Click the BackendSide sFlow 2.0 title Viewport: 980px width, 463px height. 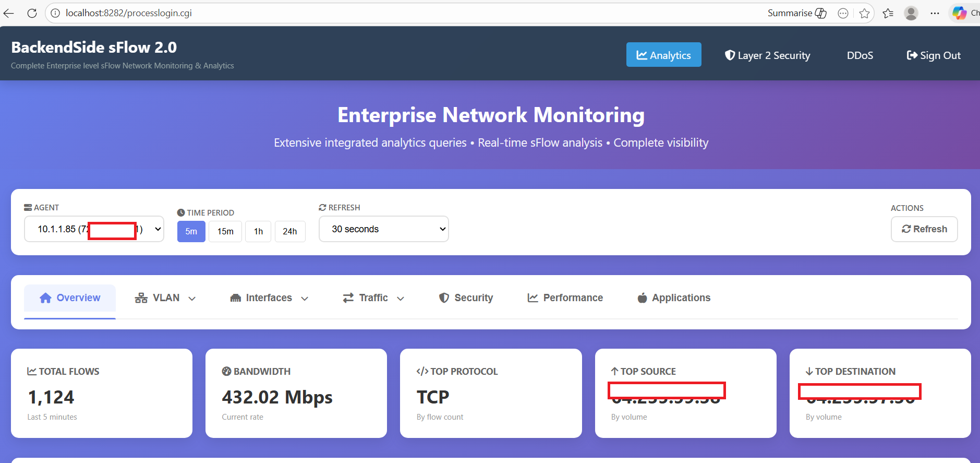click(94, 48)
